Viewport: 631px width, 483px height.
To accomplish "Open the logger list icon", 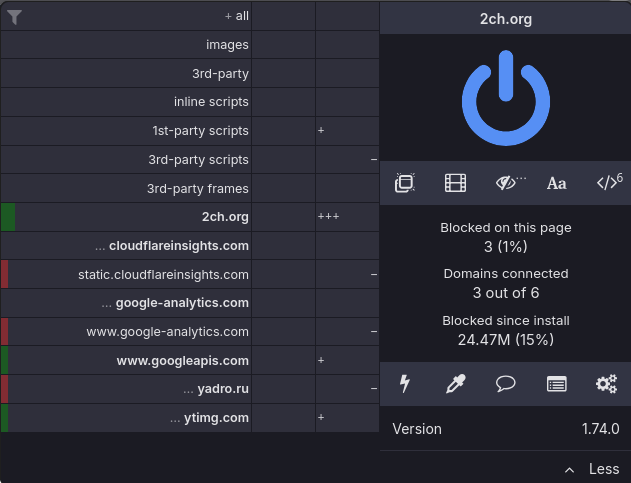I will (x=557, y=384).
